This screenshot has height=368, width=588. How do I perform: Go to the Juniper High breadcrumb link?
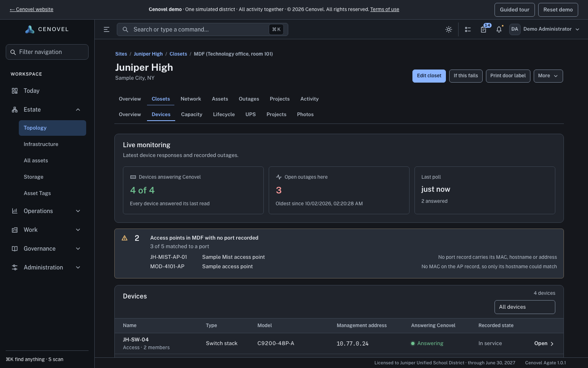pyautogui.click(x=148, y=54)
